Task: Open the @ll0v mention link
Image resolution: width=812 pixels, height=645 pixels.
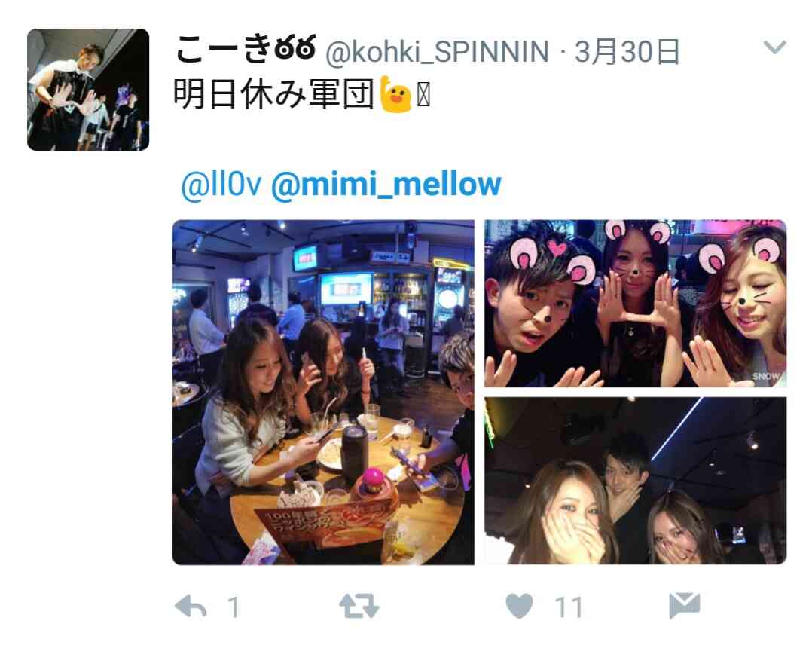Action: (221, 185)
